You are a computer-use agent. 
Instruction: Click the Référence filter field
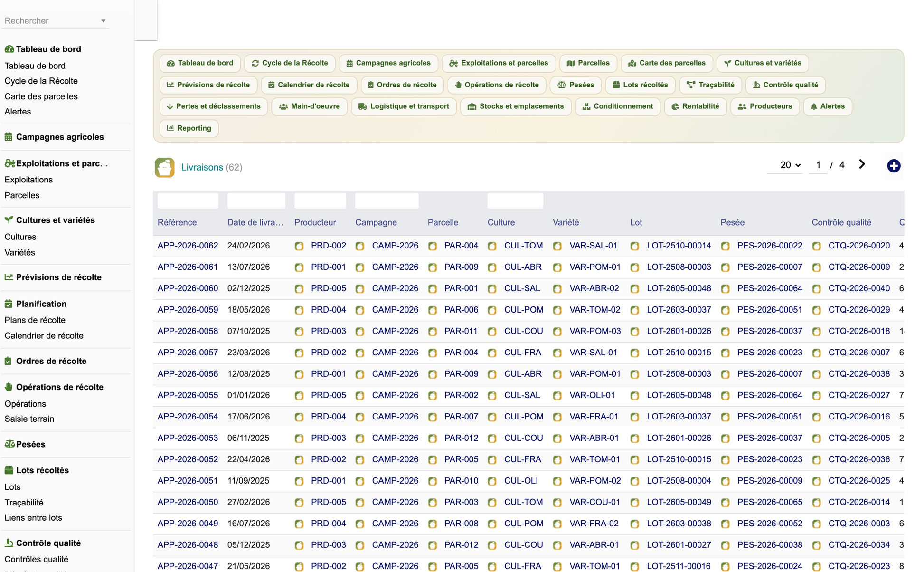pyautogui.click(x=188, y=200)
